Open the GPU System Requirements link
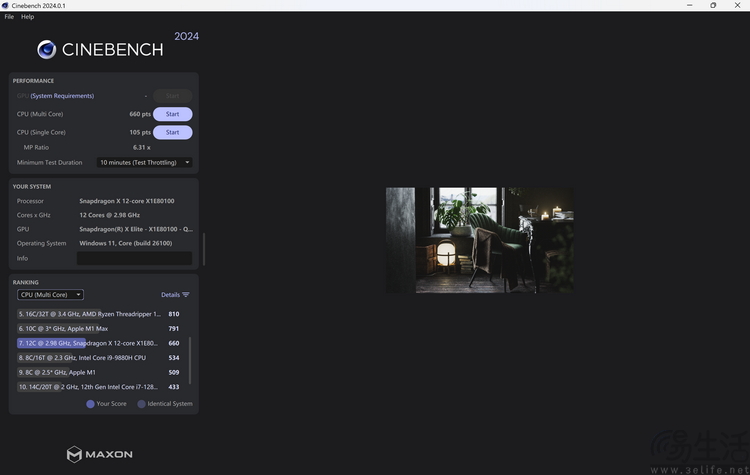The image size is (750, 475). click(62, 96)
